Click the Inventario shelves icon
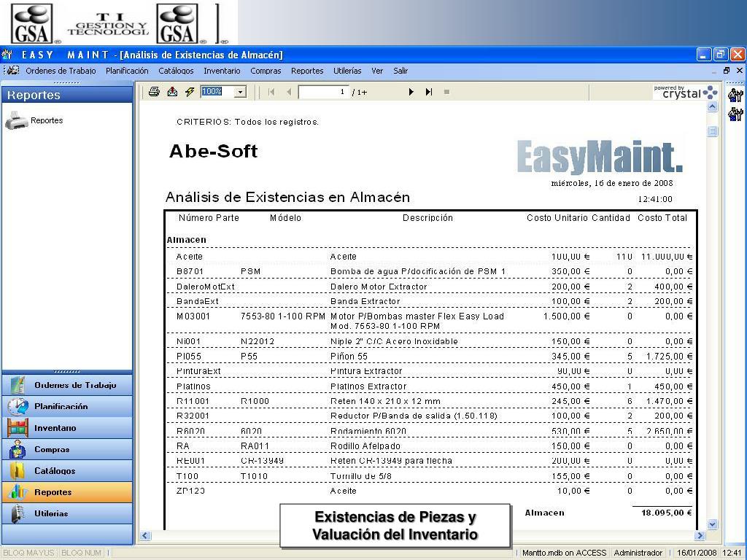 pos(18,428)
